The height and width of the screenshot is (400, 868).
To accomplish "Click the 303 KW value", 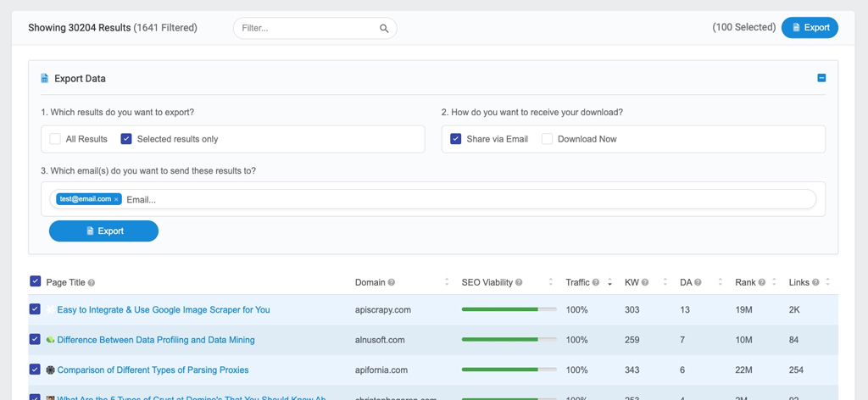I will pos(632,310).
